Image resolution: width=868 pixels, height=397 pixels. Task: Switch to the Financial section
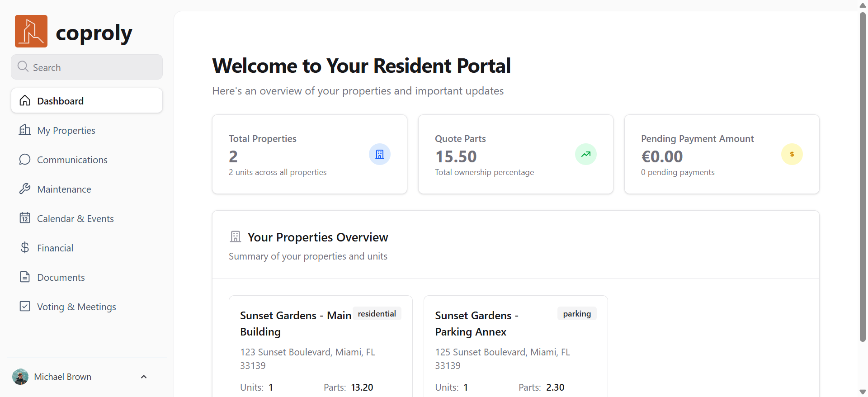[x=55, y=247]
